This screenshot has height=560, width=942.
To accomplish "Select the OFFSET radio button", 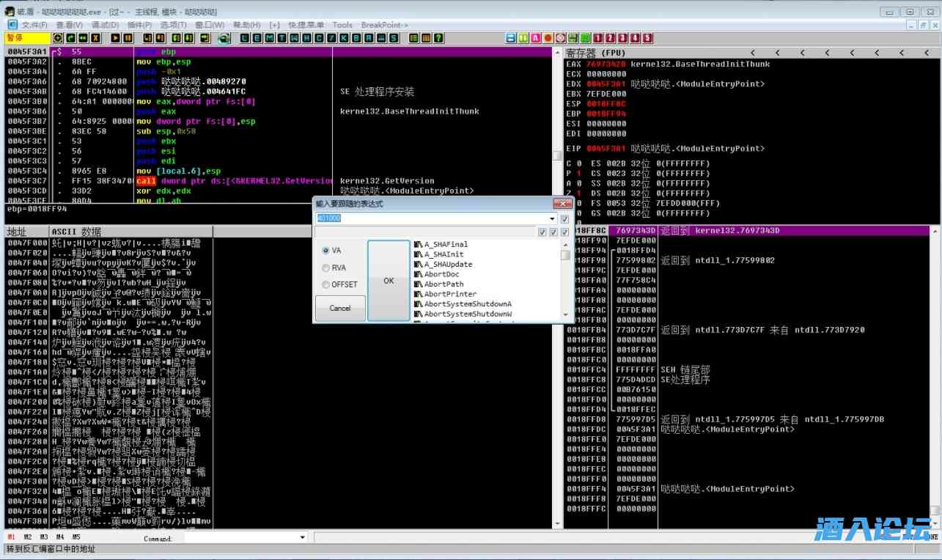I will (x=326, y=284).
